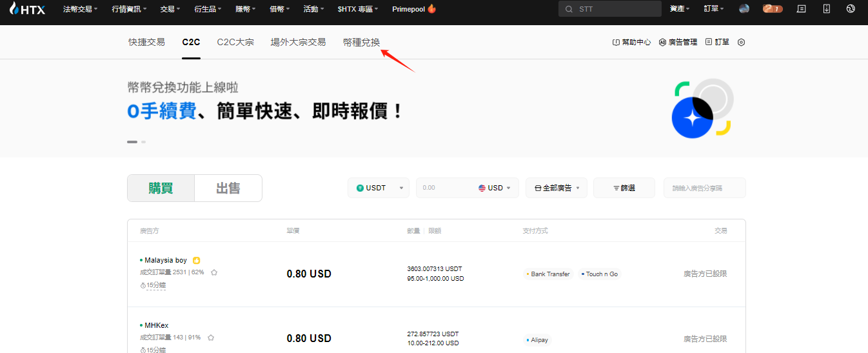Open the 幣種兌換 tab
This screenshot has width=868, height=353.
pos(361,42)
